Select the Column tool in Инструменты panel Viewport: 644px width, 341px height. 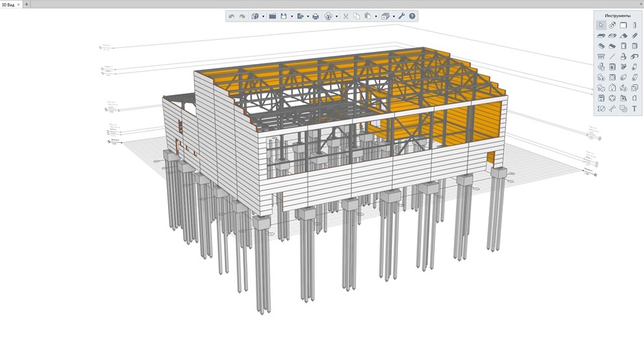coord(635,25)
